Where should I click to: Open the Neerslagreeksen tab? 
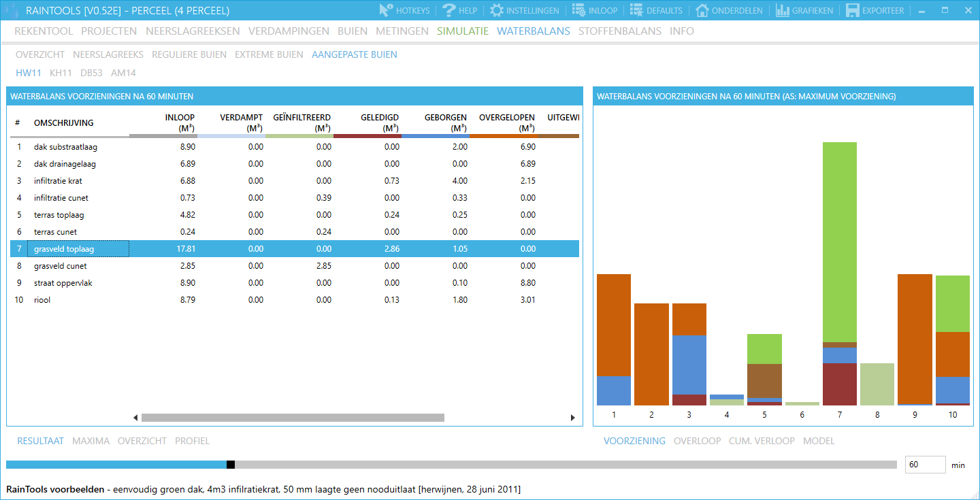pyautogui.click(x=193, y=31)
